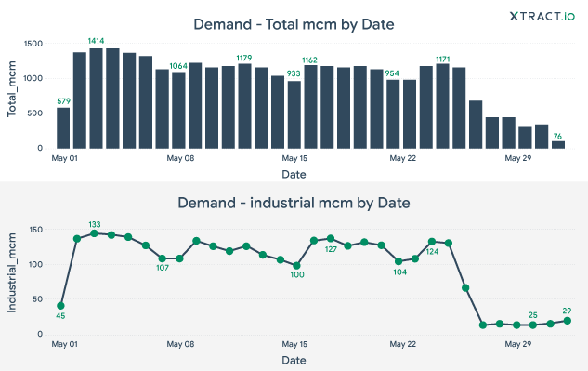588x371 pixels.
Task: Click the data point labeled 104
Action: pyautogui.click(x=399, y=261)
